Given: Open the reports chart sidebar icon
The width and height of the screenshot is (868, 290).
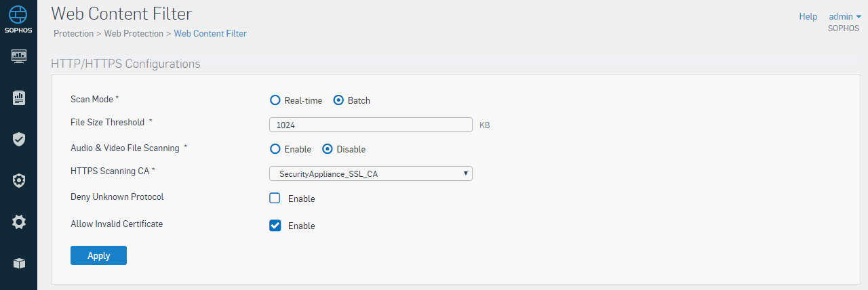Looking at the screenshot, I should click(x=19, y=98).
